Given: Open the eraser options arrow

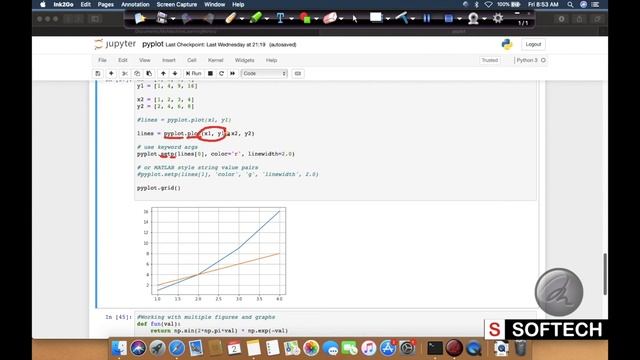Looking at the screenshot, I should coord(341,19).
